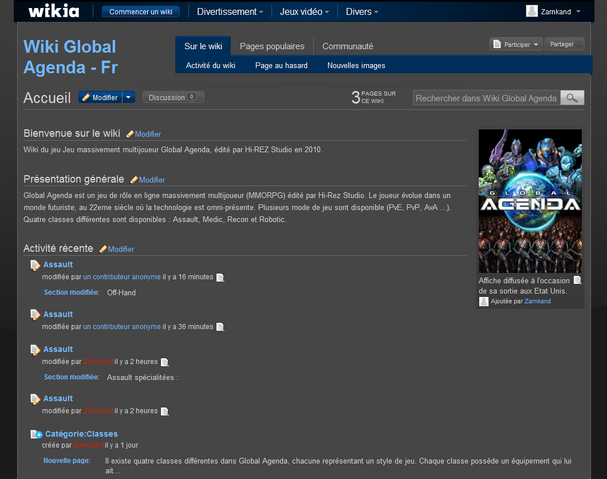Open the Assault link of the Off-Hand entry
This screenshot has width=607, height=479.
point(58,264)
